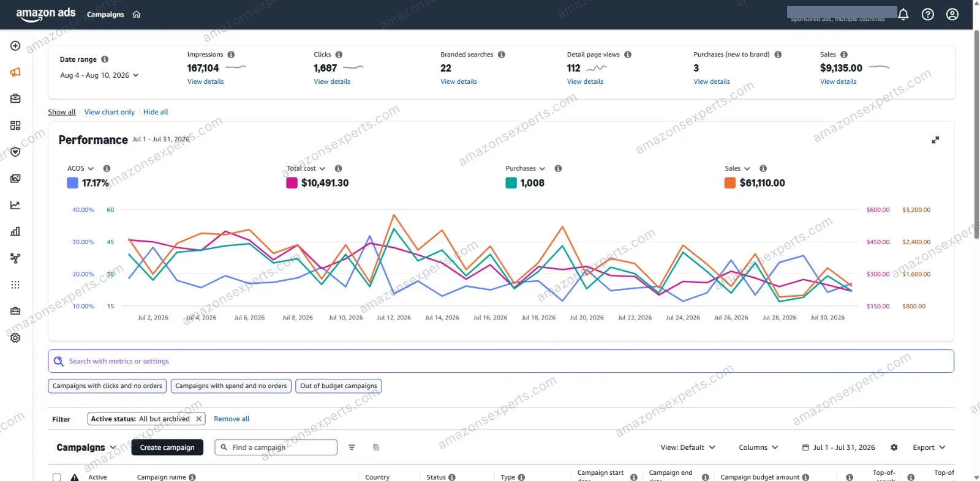
Task: Click the create plus icon in the sidebar
Action: tap(15, 46)
